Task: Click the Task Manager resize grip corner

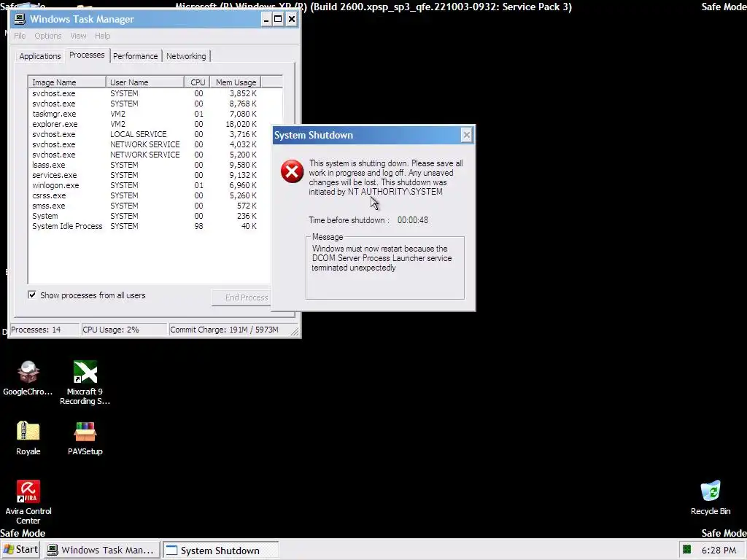Action: click(x=295, y=331)
